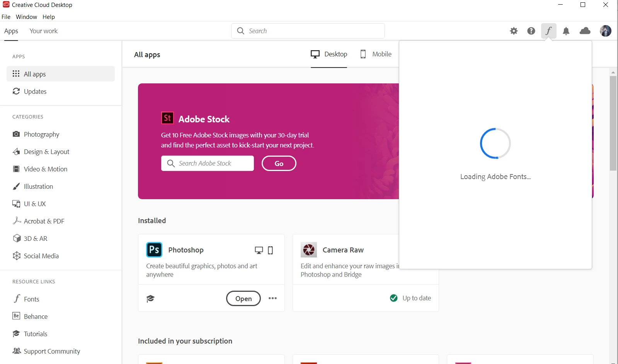Open the Window menu
618x364 pixels.
(x=26, y=17)
